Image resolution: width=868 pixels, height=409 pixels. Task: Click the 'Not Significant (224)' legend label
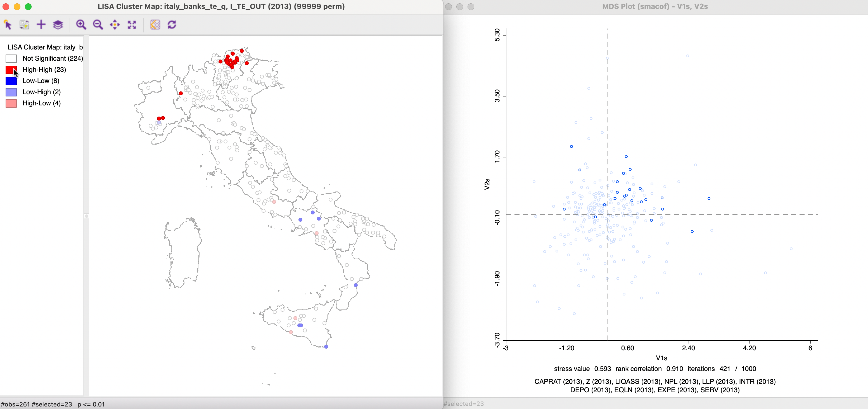click(x=53, y=58)
